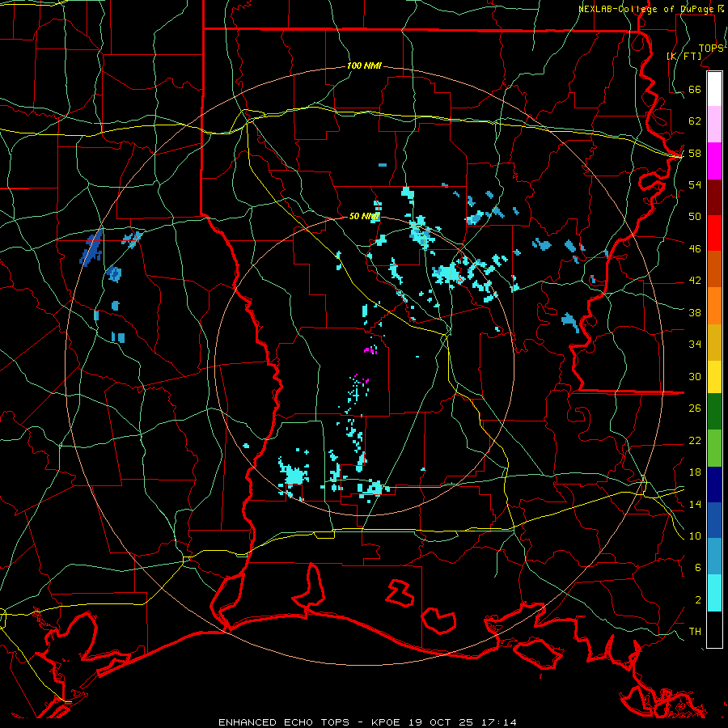The width and height of the screenshot is (728, 728).
Task: Click legend value 54
Action: [695, 184]
